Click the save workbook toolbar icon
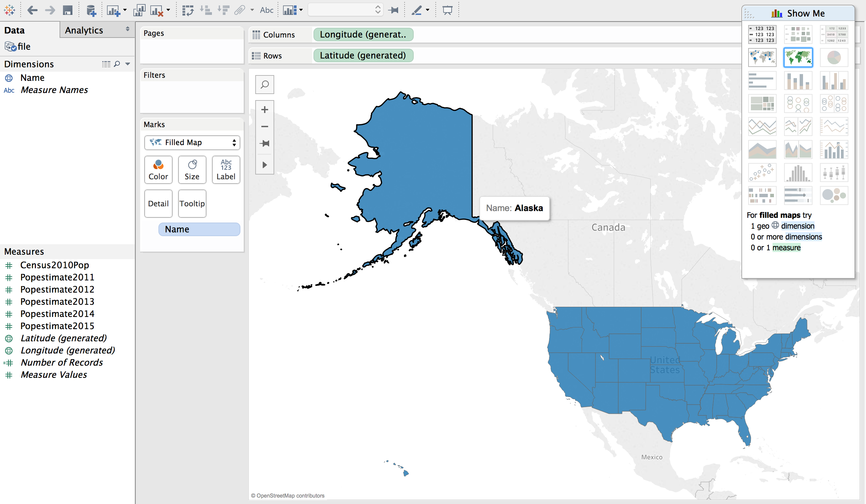866x504 pixels. coord(68,10)
